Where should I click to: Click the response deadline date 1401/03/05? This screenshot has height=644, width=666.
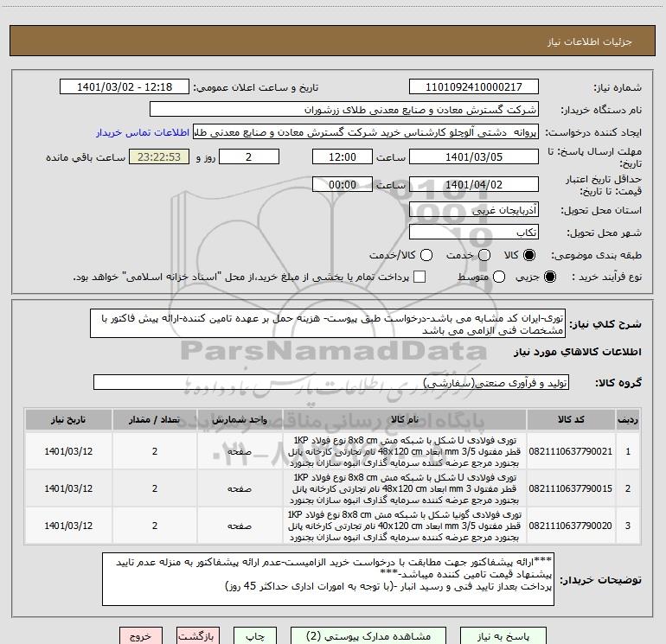click(474, 157)
